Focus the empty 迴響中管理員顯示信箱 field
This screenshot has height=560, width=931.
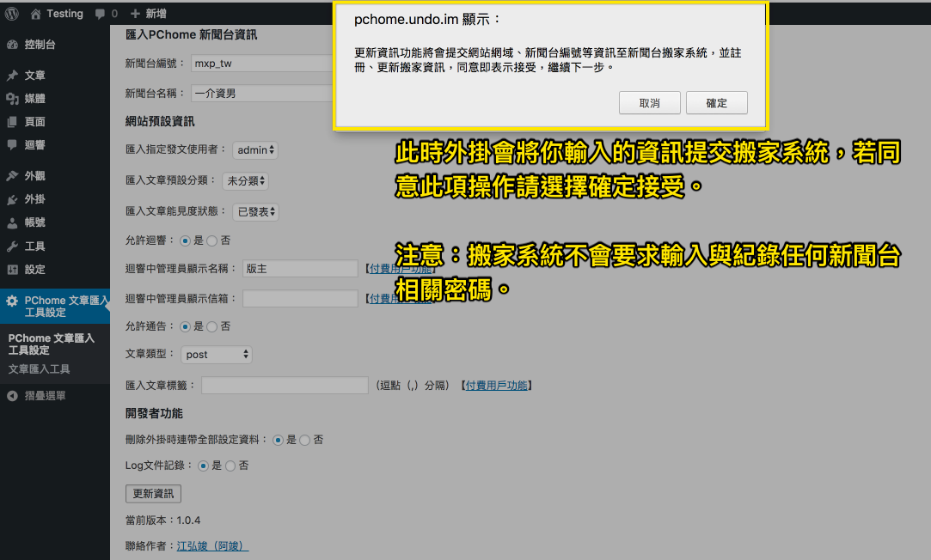pyautogui.click(x=300, y=298)
